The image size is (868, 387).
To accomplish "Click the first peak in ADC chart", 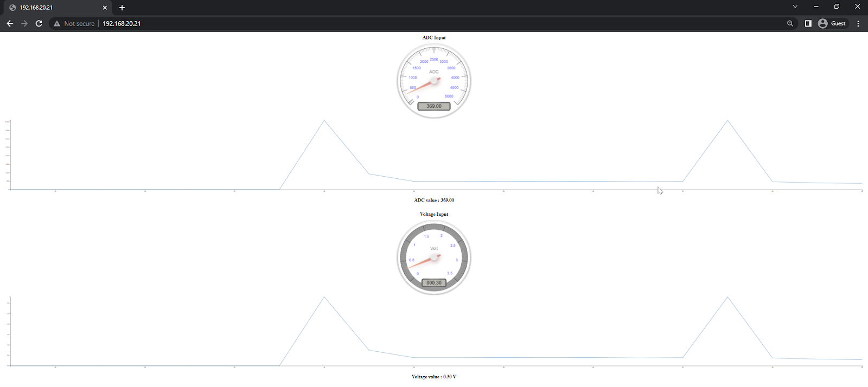I will pyautogui.click(x=324, y=121).
